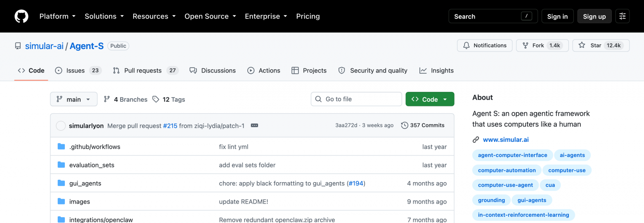This screenshot has height=223, width=644.
Task: Open the evaluation_sets folder
Action: pos(92,165)
